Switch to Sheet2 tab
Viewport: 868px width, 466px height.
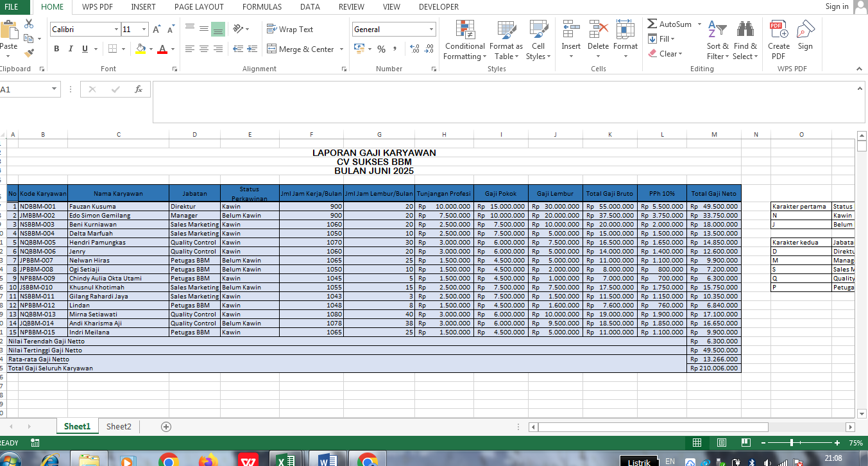119,426
